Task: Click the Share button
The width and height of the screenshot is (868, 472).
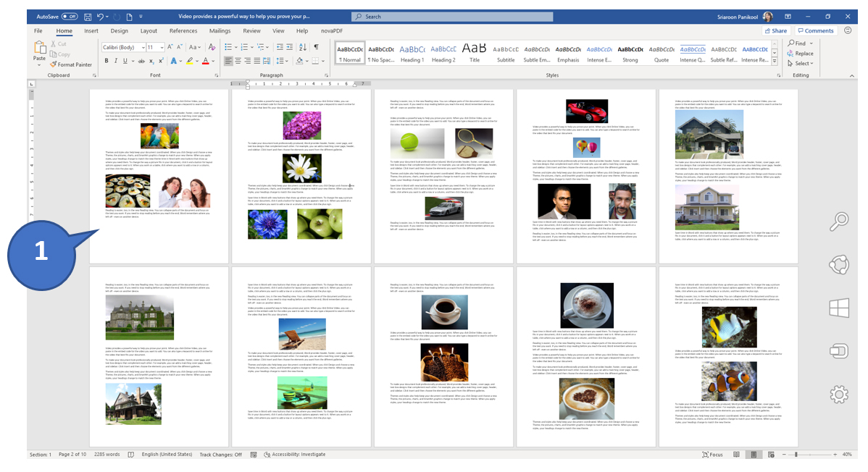Action: 775,30
